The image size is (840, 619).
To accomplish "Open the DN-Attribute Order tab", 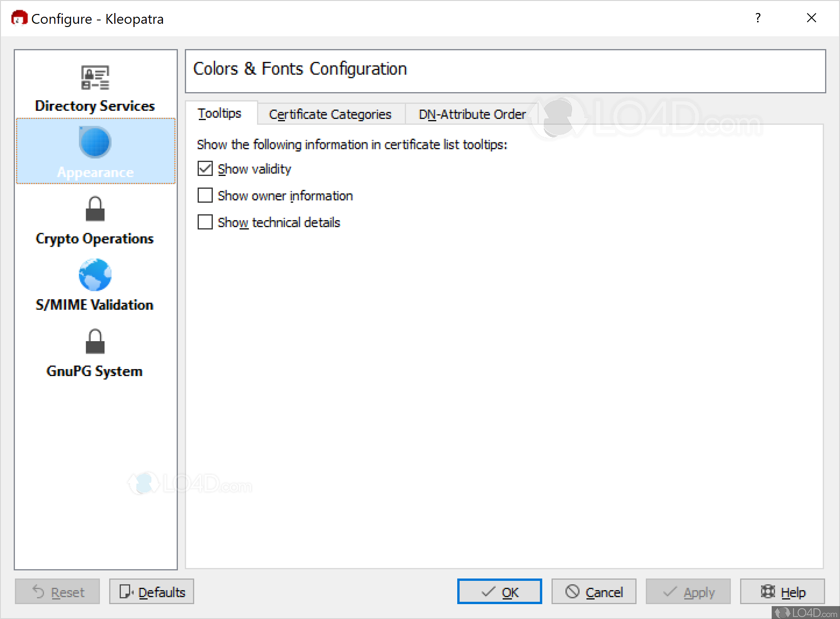I will tap(472, 114).
